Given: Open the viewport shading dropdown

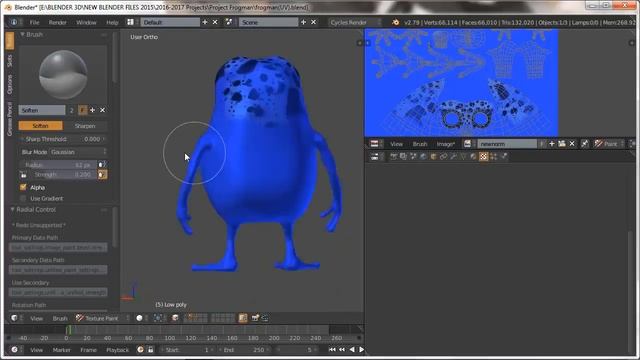Looking at the screenshot, I should tap(142, 318).
